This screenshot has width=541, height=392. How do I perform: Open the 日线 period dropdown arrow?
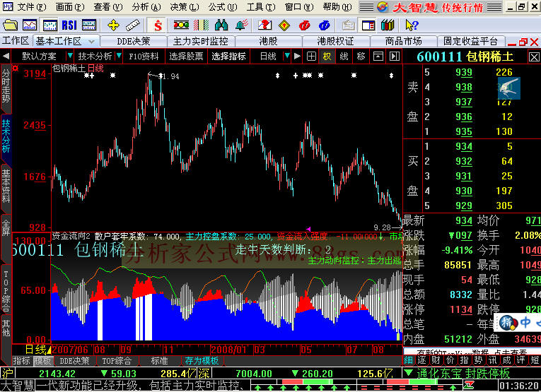click(x=286, y=56)
